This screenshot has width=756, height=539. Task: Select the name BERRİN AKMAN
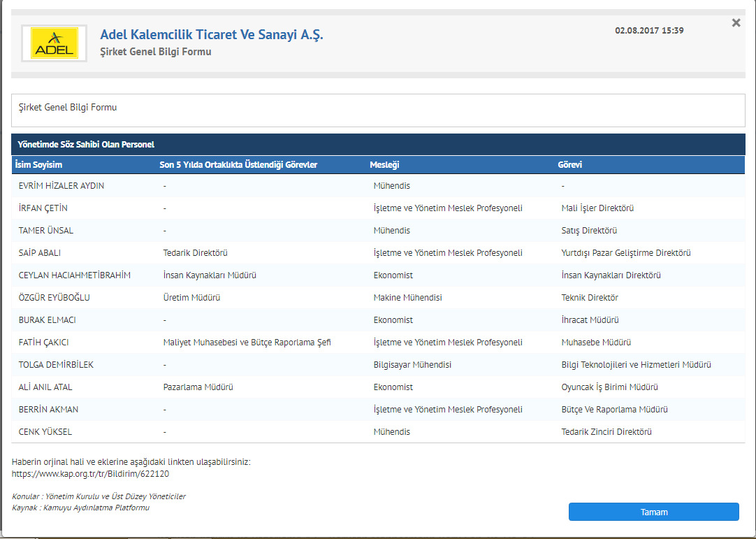pyautogui.click(x=48, y=409)
